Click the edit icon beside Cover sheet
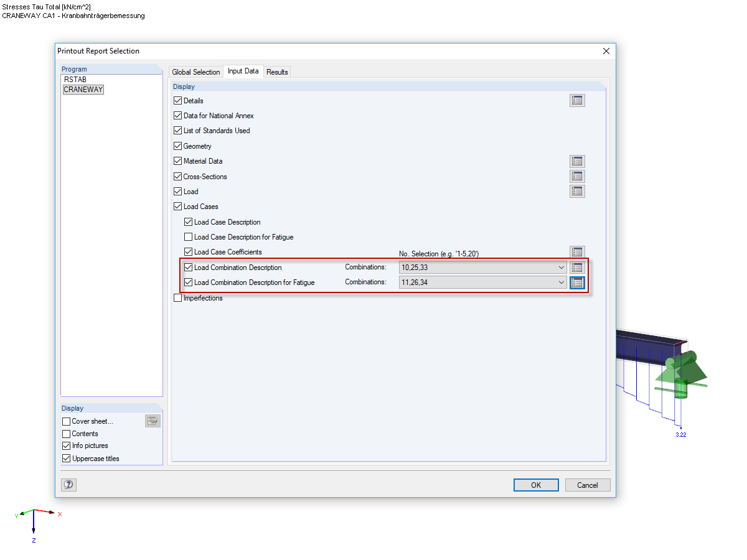This screenshot has width=747, height=560. coord(153,421)
